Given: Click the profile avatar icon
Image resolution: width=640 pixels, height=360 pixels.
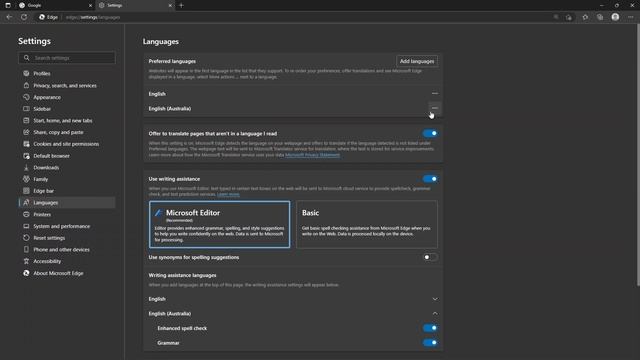Looking at the screenshot, I should click(x=615, y=17).
